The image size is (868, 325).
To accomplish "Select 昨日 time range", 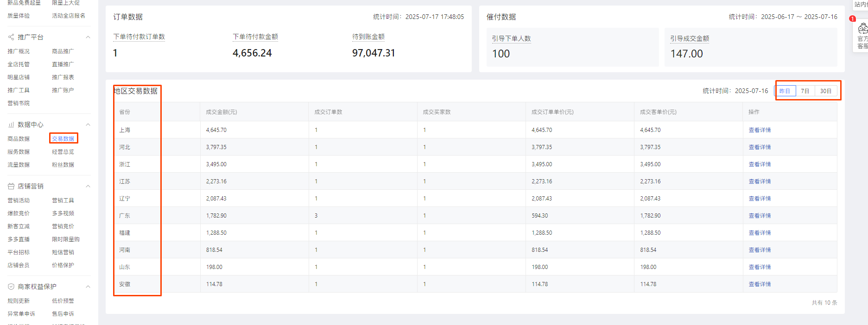I will [x=785, y=91].
